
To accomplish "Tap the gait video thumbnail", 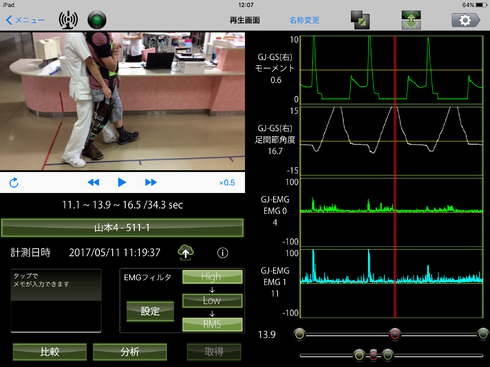I will coord(122,101).
